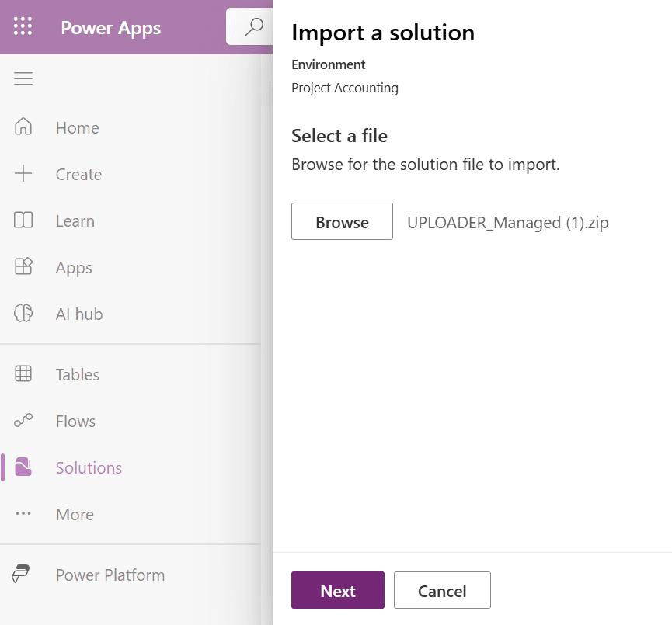Go to Solutions in navigation
This screenshot has height=625, width=672.
tap(89, 467)
